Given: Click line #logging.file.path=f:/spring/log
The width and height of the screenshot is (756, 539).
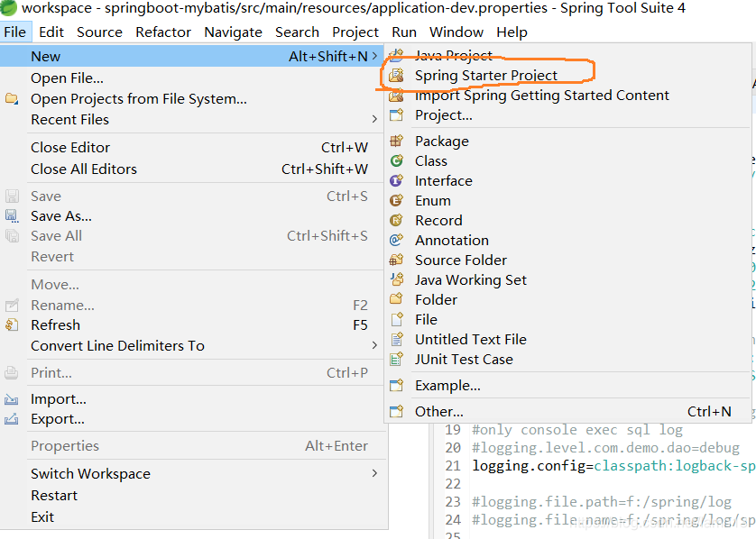Looking at the screenshot, I should (x=602, y=502).
